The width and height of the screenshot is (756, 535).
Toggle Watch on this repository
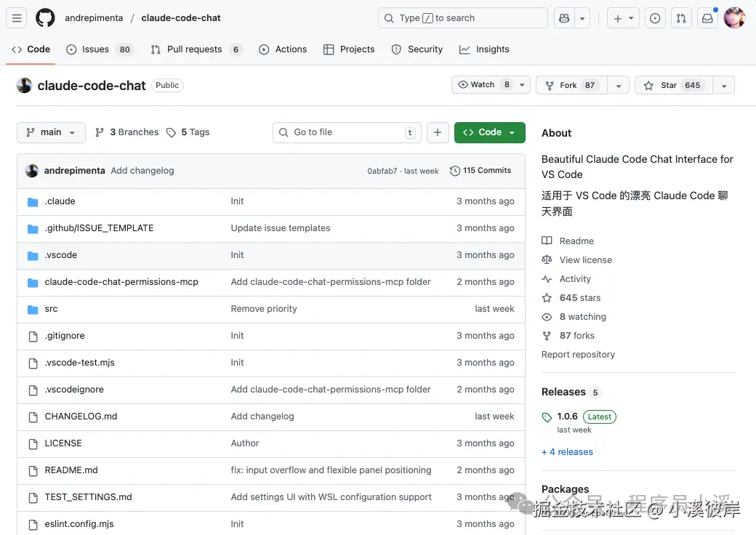(x=483, y=85)
